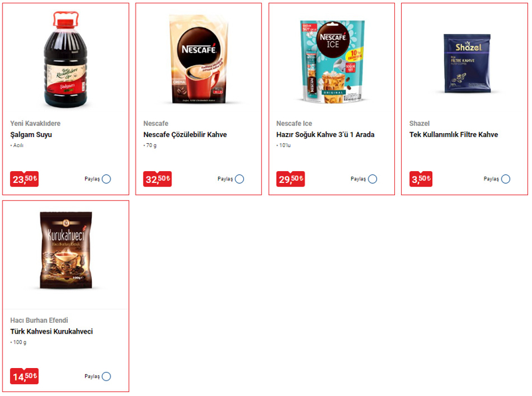Click the 14,50 price badge
This screenshot has height=396, width=532.
click(25, 376)
